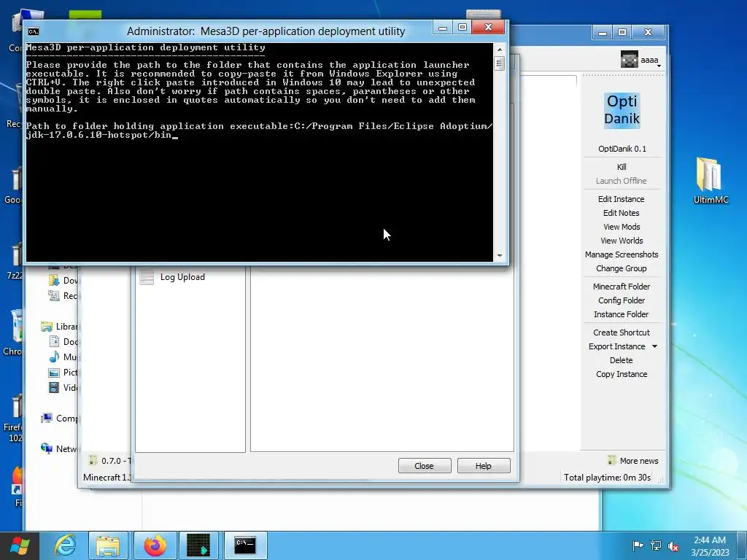Screen dimensions: 747x560
Task: Click the 0.7.0 news item in the status bar
Action: click(110, 461)
